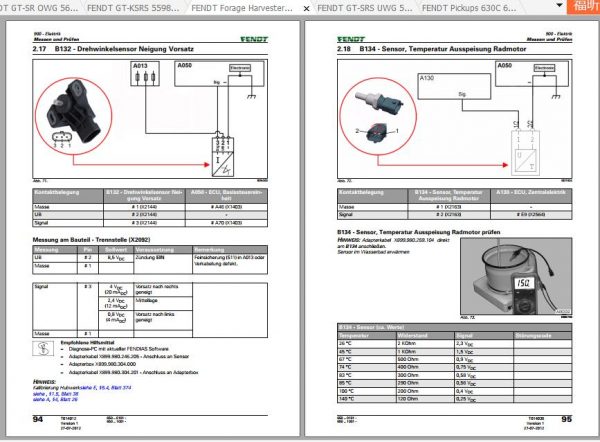Viewport: 600px width, 442px height.
Task: Click the A130 block in the B134 diagram
Action: point(454,86)
